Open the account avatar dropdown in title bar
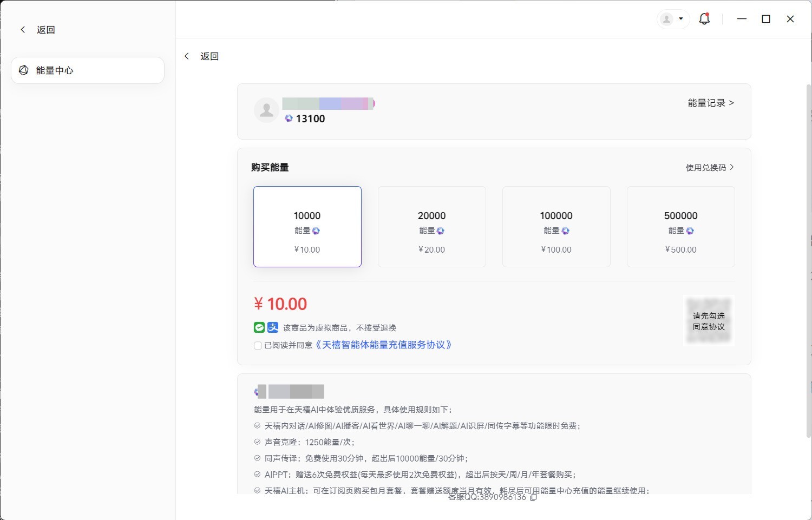 pos(673,19)
